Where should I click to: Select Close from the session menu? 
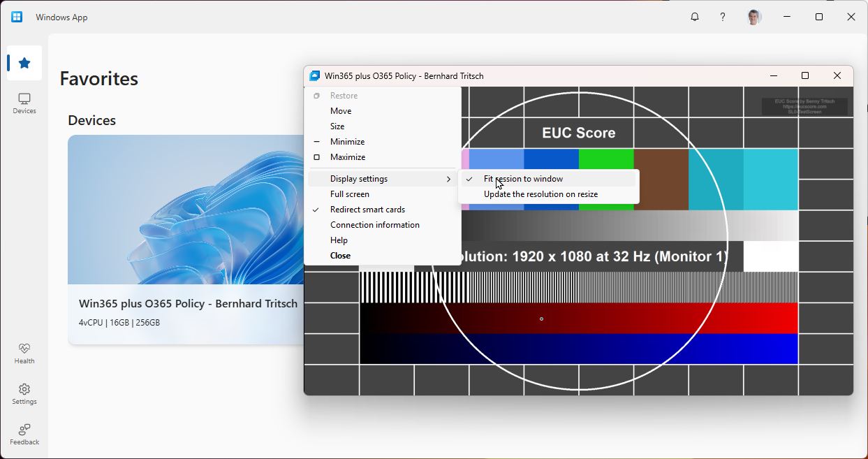[340, 255]
